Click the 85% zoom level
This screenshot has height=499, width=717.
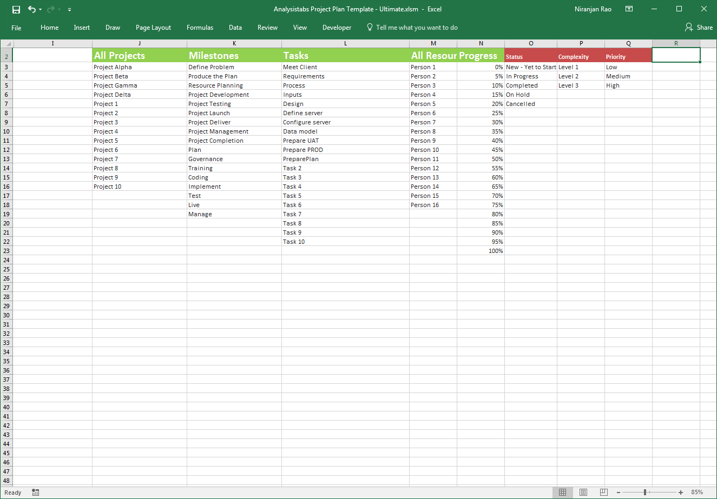pos(697,493)
